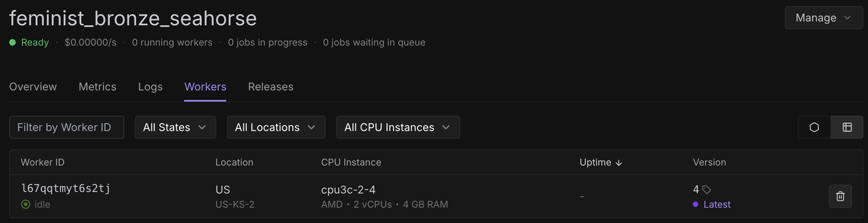Click the purple Latest version dot
Image resolution: width=868 pixels, height=223 pixels.
click(695, 204)
